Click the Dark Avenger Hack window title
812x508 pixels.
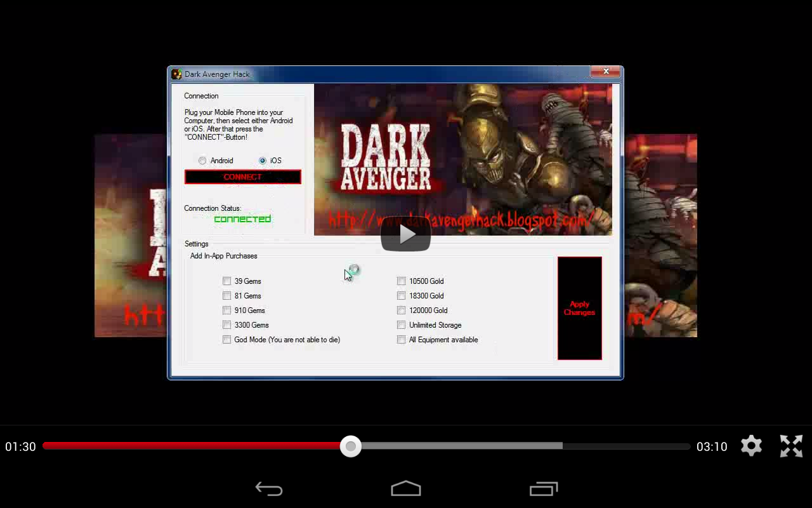tap(217, 74)
